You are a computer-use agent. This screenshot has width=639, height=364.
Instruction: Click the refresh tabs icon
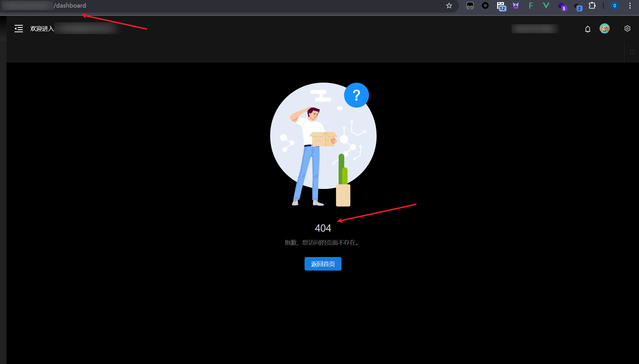tap(632, 52)
